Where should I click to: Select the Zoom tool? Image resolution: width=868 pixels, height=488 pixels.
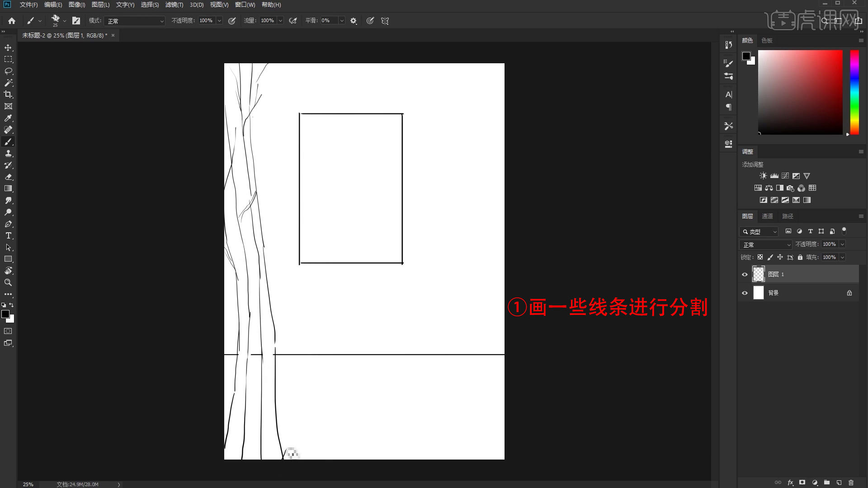8,282
